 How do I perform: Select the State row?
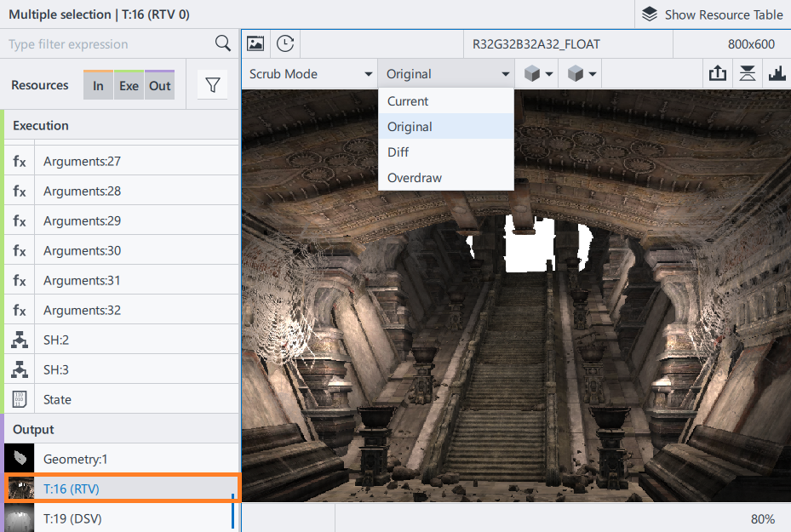tap(122, 399)
